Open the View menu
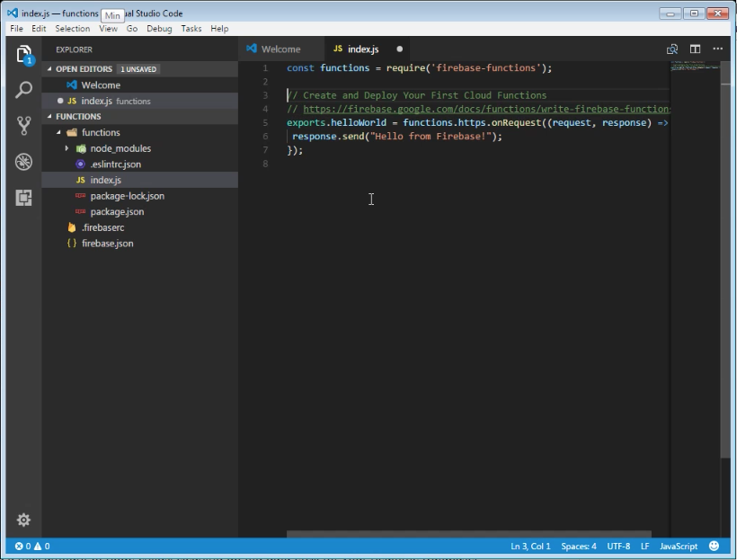This screenshot has width=737, height=560. [x=108, y=29]
